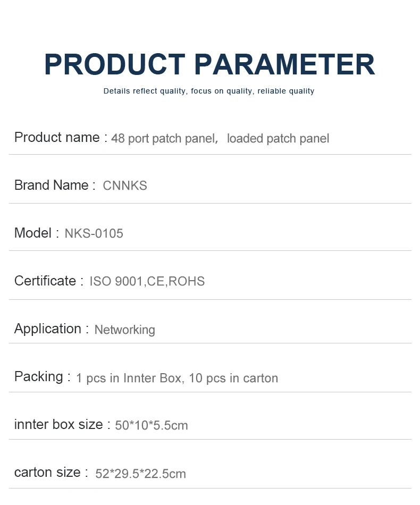Click the 10 pcs in carton text
Image resolution: width=420 pixels, height=505 pixels.
(x=233, y=378)
